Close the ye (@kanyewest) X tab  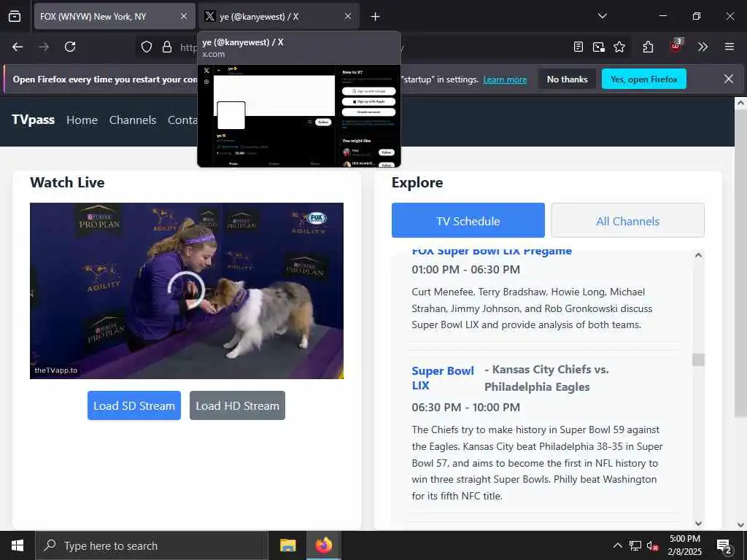[x=348, y=16]
